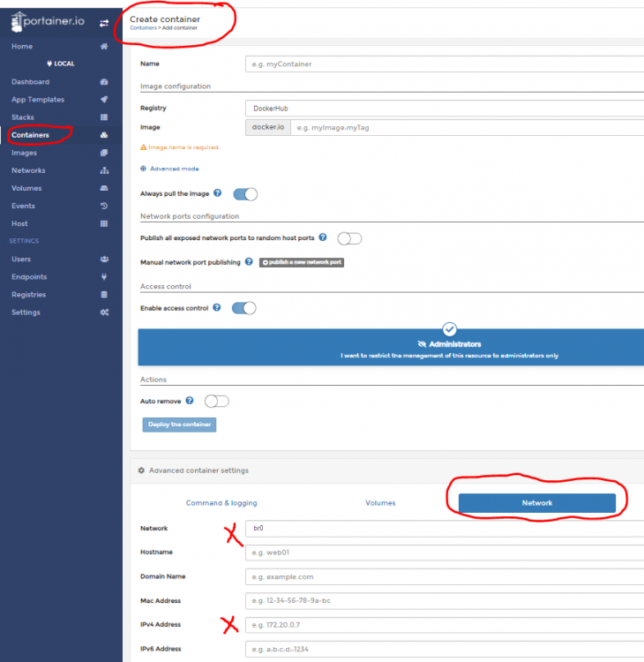The width and height of the screenshot is (644, 662).
Task: Switch to the Volumes settings tab
Action: point(380,503)
